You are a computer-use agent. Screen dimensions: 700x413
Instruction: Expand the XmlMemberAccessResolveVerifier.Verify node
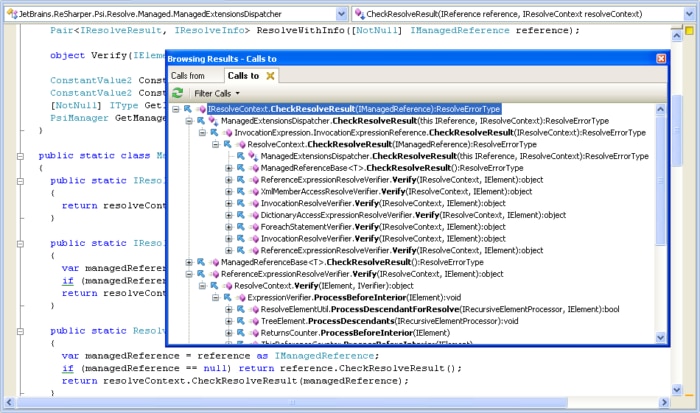(x=228, y=191)
